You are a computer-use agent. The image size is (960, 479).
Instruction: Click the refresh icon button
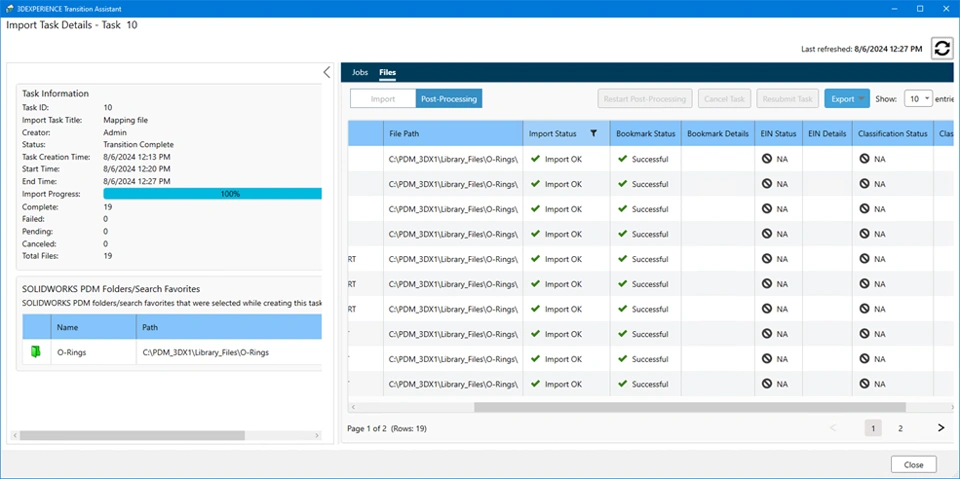(942, 48)
